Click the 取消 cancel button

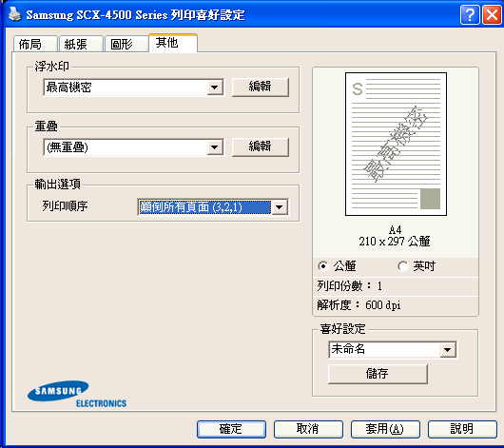click(x=308, y=429)
